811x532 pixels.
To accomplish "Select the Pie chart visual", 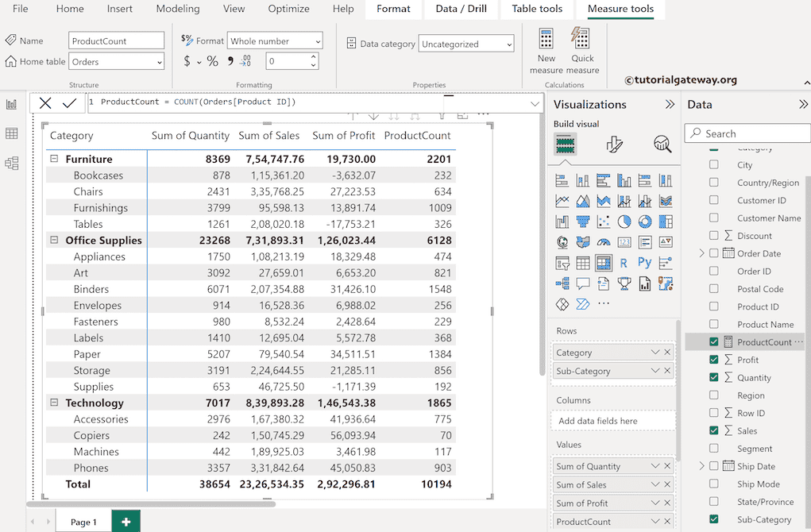I will 623,221.
